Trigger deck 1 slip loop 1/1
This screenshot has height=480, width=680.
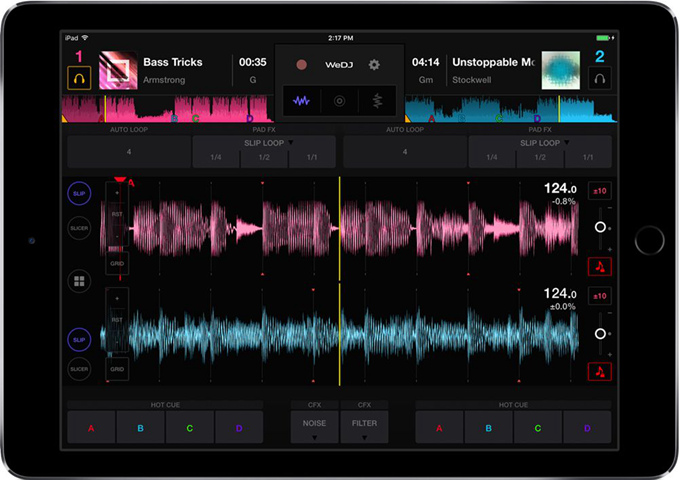(x=312, y=158)
